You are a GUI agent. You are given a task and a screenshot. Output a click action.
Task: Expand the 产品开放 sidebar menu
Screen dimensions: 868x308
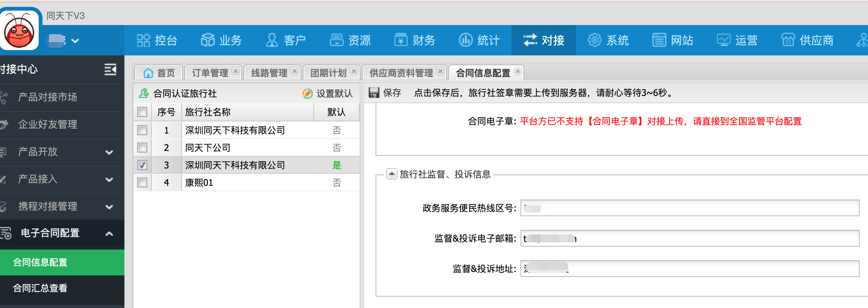click(109, 152)
